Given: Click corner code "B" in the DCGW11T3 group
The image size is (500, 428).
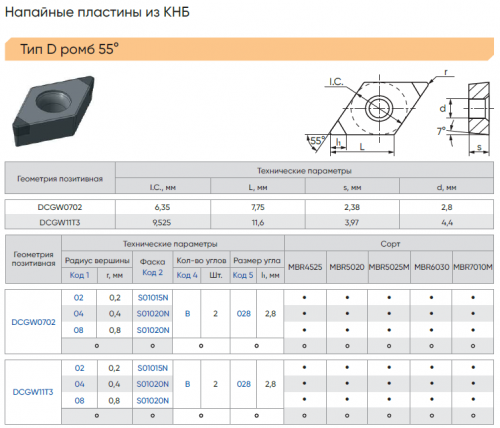Looking at the screenshot, I should (x=187, y=384).
